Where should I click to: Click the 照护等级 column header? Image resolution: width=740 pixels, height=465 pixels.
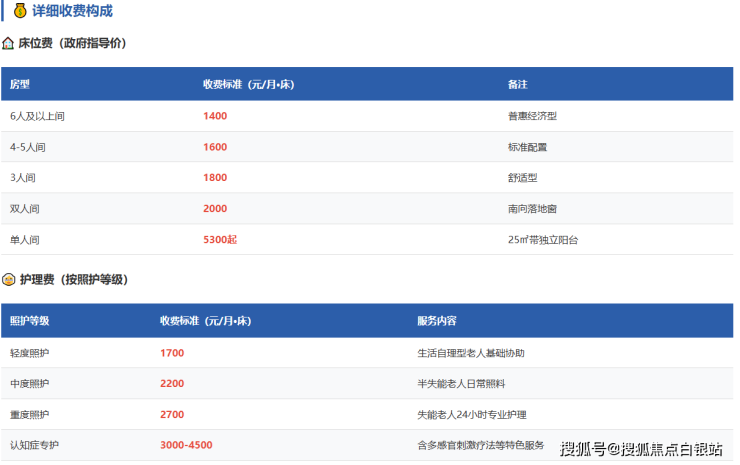(30, 321)
